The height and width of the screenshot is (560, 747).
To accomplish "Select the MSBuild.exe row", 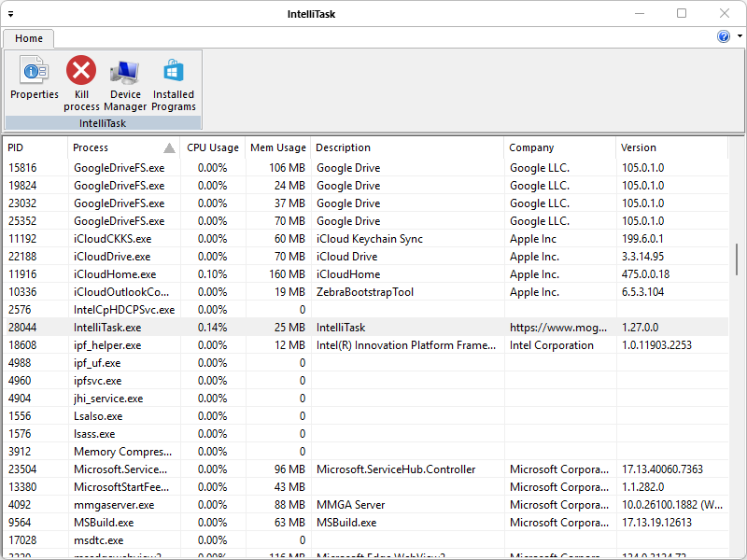I will point(104,523).
